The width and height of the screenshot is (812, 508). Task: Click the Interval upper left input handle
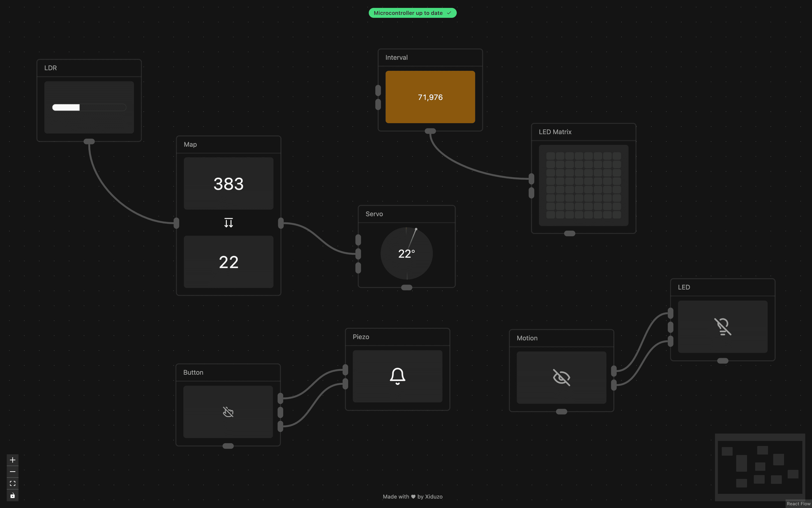click(378, 90)
